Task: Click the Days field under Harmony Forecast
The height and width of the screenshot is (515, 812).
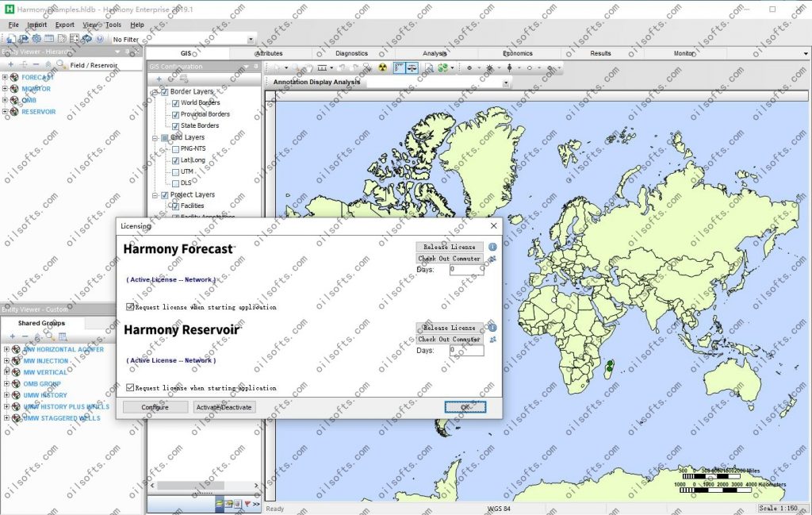Action: click(466, 270)
